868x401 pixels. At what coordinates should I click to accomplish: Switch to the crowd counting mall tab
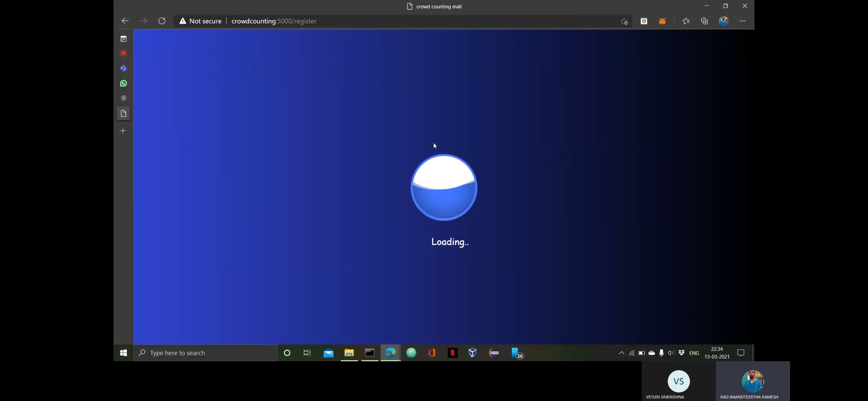[x=434, y=6]
